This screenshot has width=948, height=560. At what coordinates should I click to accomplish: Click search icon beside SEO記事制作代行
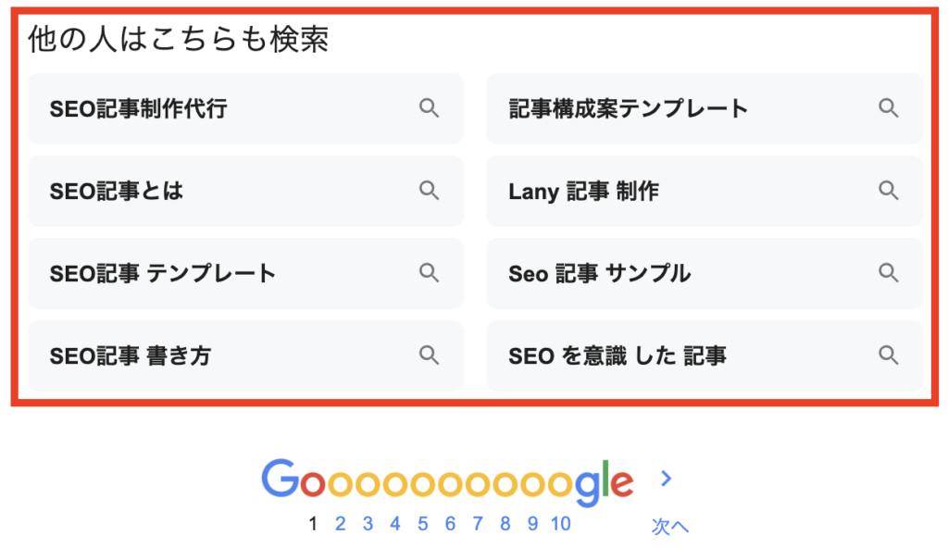click(x=429, y=108)
